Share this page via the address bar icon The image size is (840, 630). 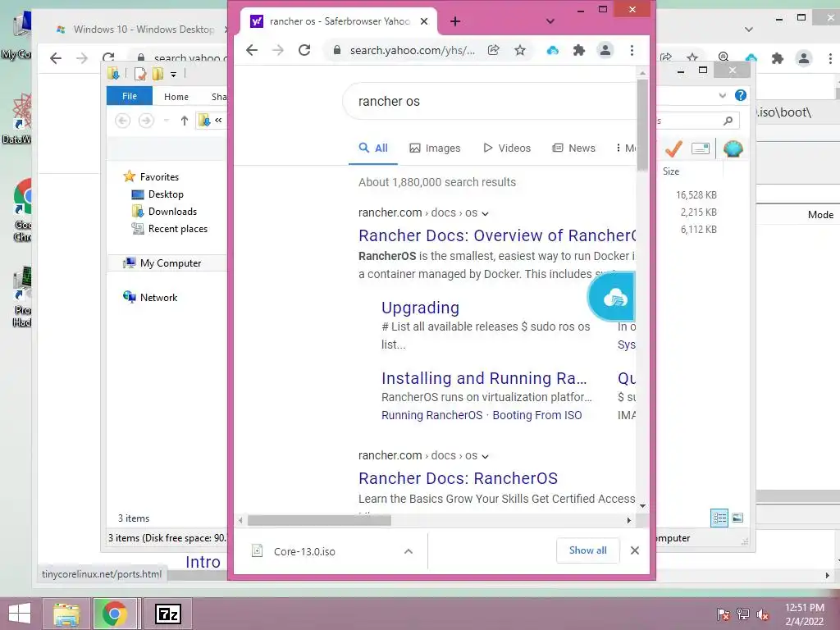[x=493, y=50]
